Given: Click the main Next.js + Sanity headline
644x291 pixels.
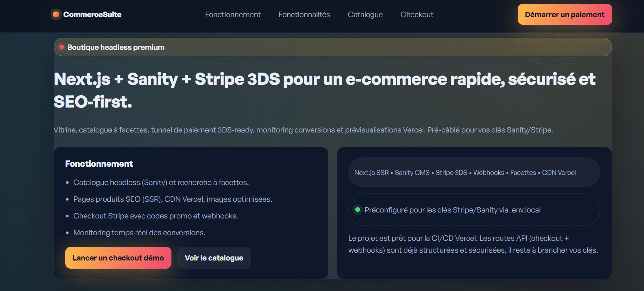Looking at the screenshot, I should [325, 90].
